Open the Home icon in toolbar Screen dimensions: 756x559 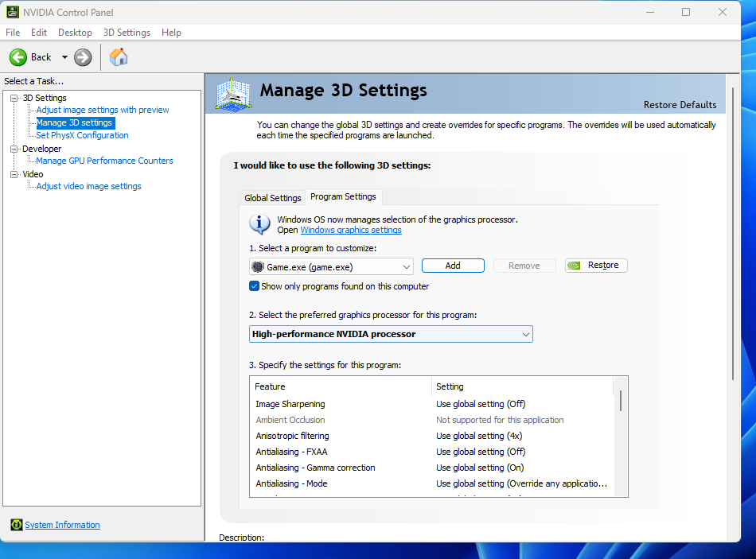(119, 57)
